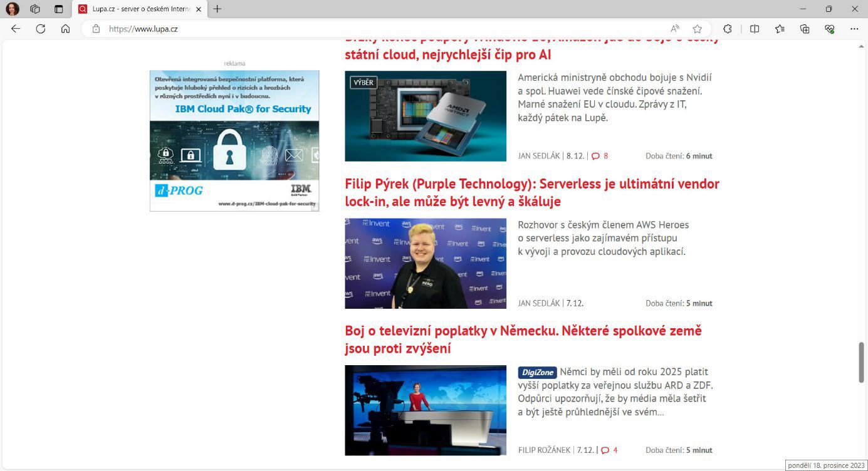Open Settings and more menu

[854, 29]
